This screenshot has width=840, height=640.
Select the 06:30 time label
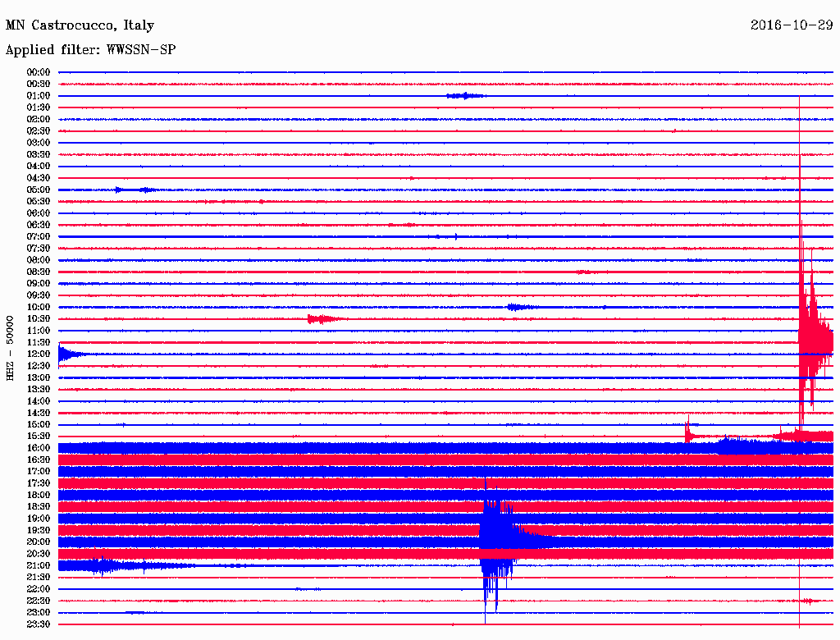(x=39, y=225)
